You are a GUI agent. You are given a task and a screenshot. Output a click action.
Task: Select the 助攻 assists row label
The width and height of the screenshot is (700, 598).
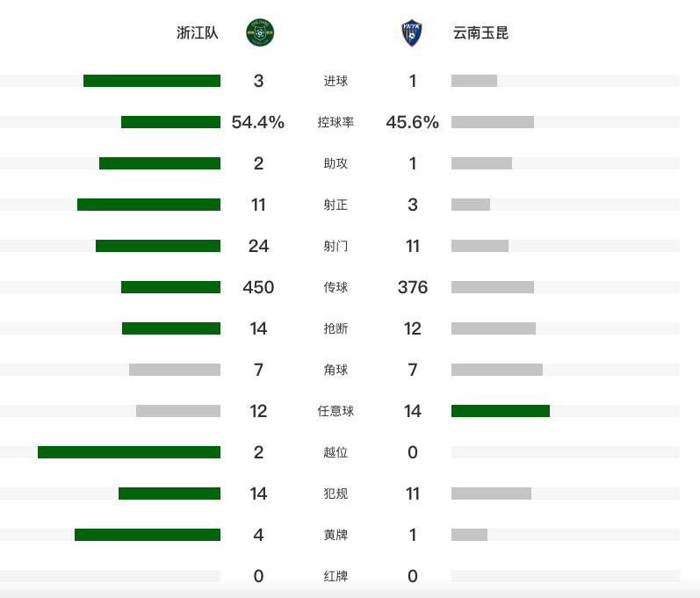pos(336,163)
